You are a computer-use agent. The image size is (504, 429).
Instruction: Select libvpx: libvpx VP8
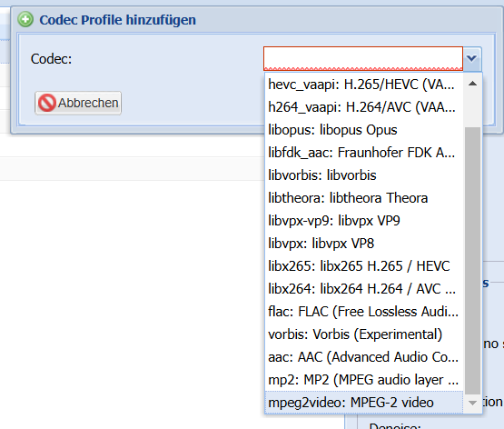pos(364,244)
